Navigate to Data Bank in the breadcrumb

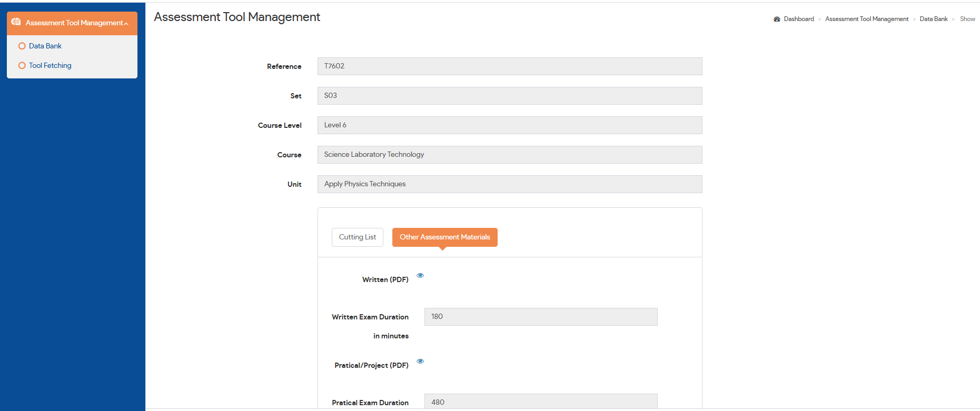tap(933, 19)
